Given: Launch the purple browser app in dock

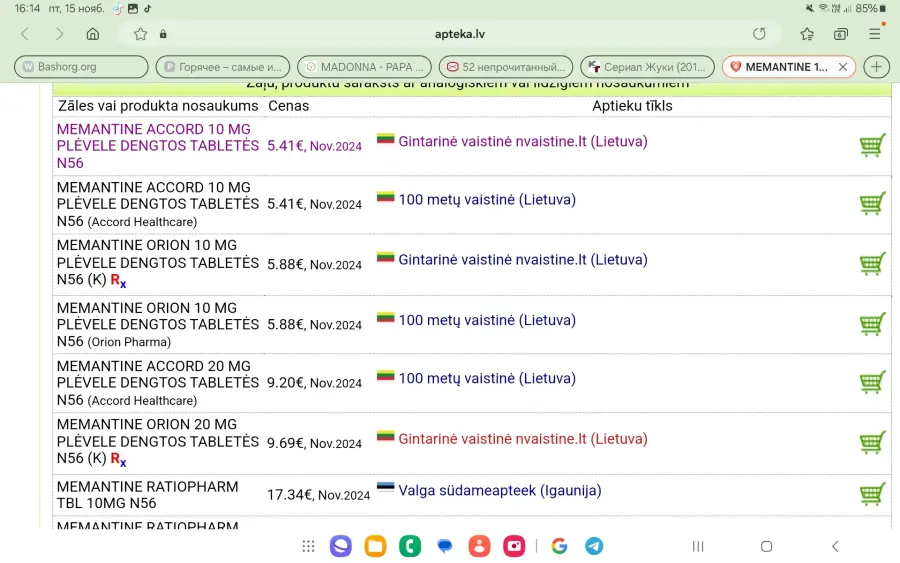Looking at the screenshot, I should click(x=340, y=546).
